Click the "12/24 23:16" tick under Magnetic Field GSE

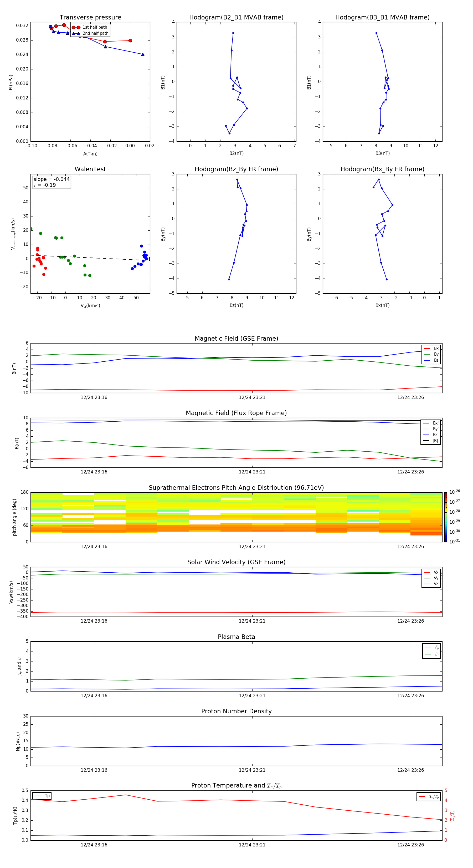tap(94, 398)
